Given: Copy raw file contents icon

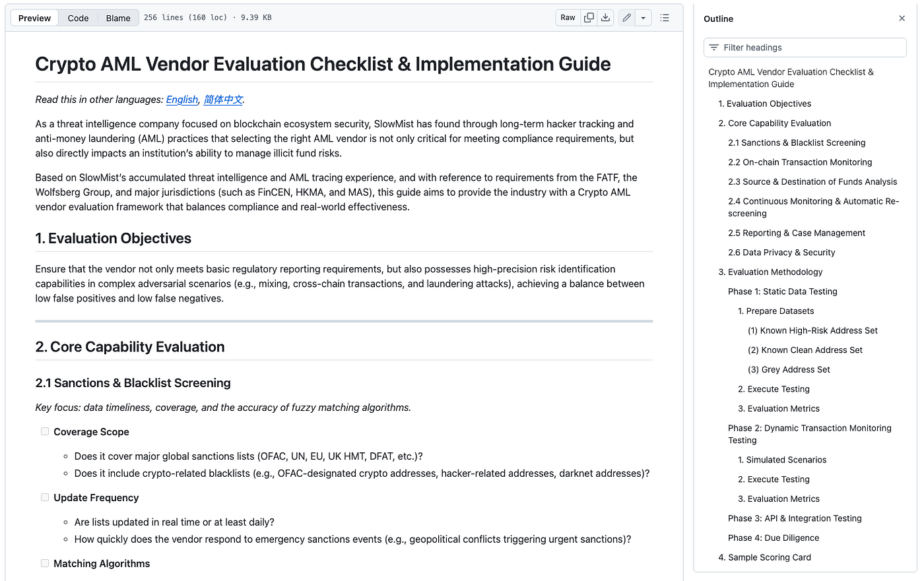Looking at the screenshot, I should [589, 18].
